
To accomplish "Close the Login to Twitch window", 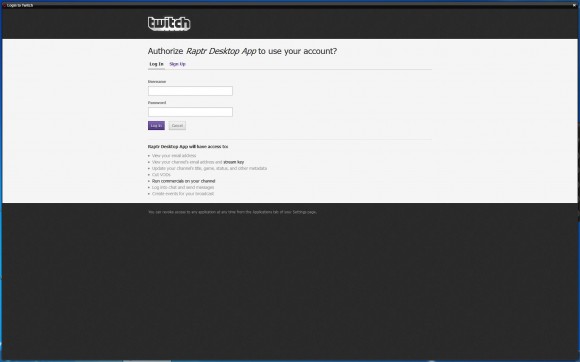I will (574, 5).
